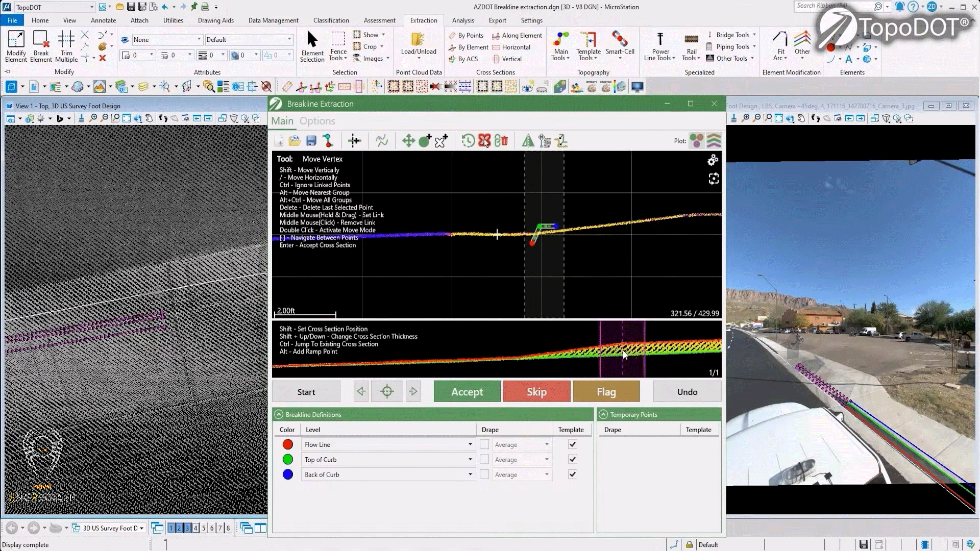Open the Flow Line level dropdown
The width and height of the screenshot is (980, 551).
click(x=470, y=445)
